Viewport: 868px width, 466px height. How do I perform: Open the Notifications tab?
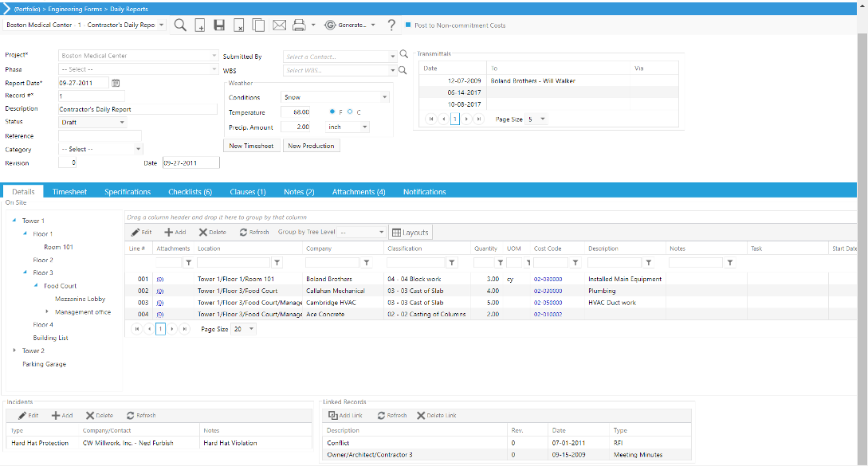tap(425, 192)
